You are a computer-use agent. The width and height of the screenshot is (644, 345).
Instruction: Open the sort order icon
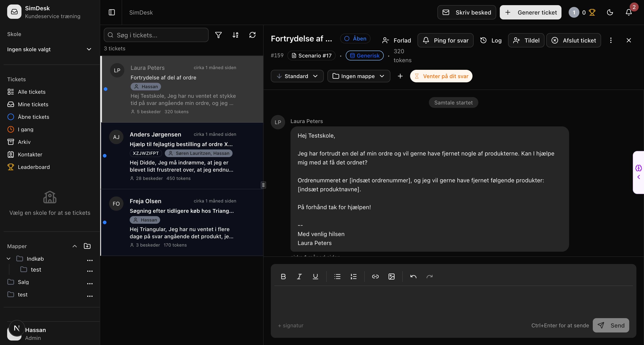tap(235, 35)
